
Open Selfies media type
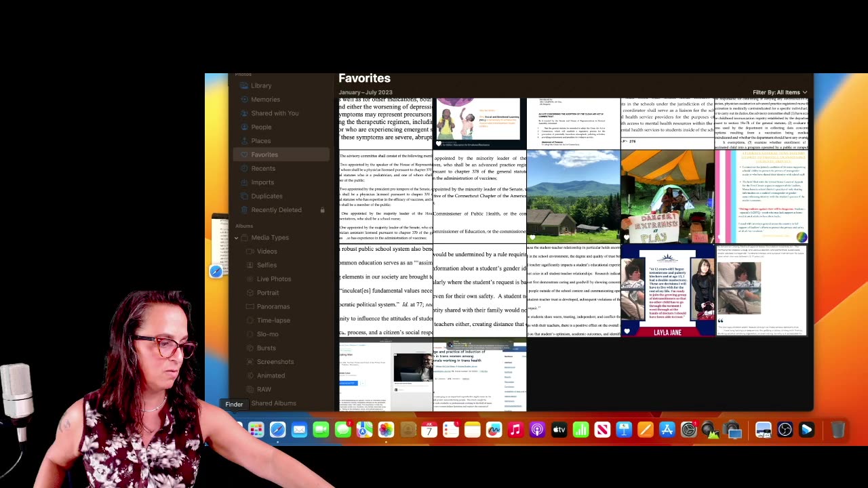(x=267, y=265)
